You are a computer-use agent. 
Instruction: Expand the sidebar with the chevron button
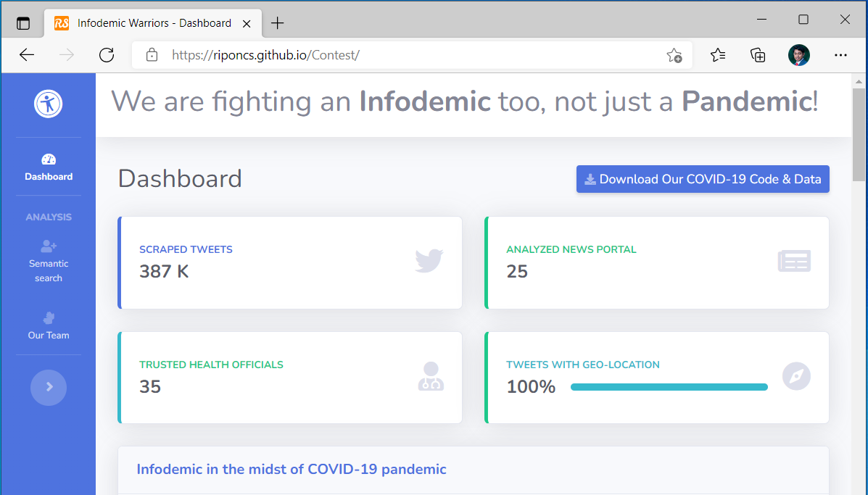[49, 387]
